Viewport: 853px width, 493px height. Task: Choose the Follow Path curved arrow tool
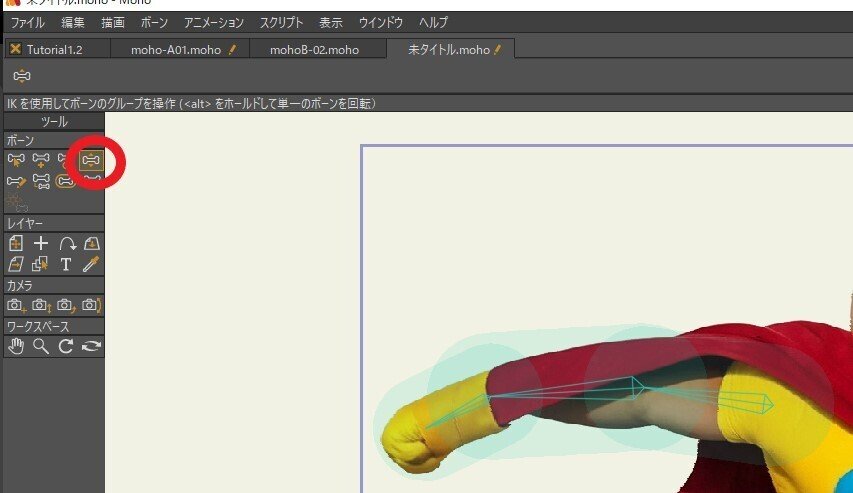pyautogui.click(x=66, y=243)
